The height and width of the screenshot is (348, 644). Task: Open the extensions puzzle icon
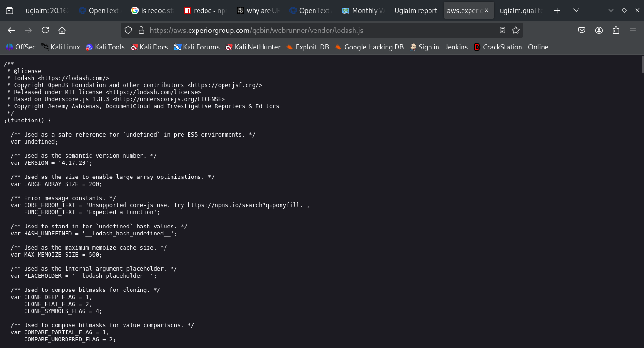616,30
